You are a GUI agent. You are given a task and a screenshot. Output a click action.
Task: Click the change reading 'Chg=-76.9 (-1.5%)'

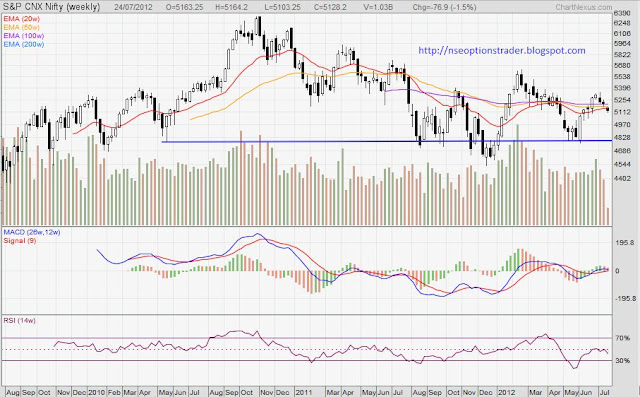[444, 7]
